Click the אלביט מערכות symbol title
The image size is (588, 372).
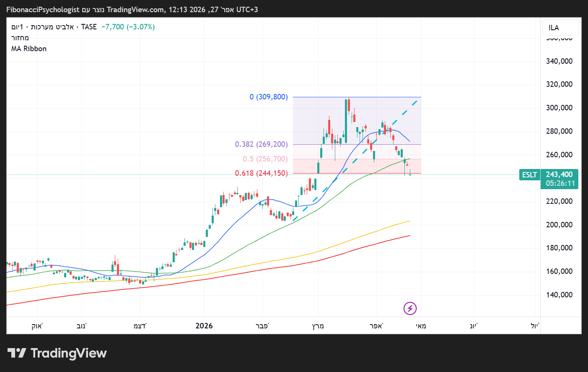[x=52, y=27]
